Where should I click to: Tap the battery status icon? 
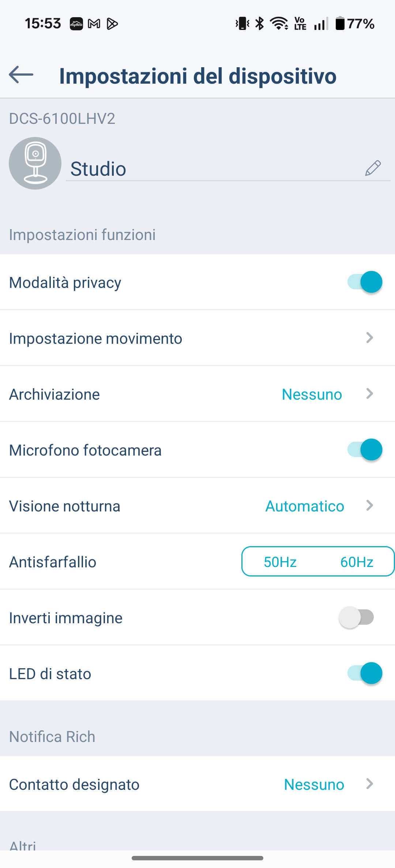pyautogui.click(x=340, y=24)
